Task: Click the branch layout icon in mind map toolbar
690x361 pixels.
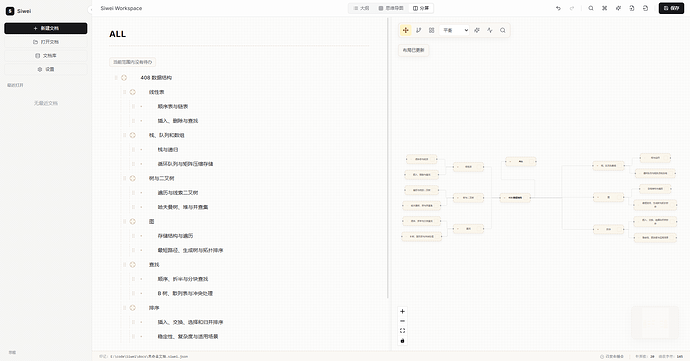Action: (418, 30)
